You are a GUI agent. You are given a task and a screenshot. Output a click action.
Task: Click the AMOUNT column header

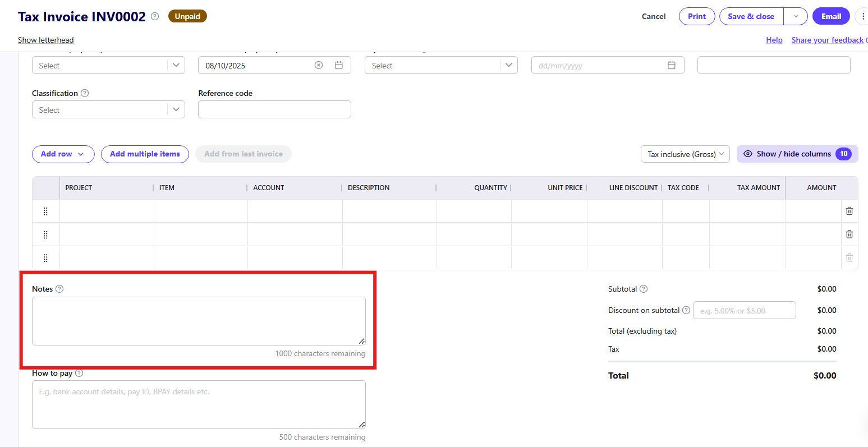click(x=821, y=188)
